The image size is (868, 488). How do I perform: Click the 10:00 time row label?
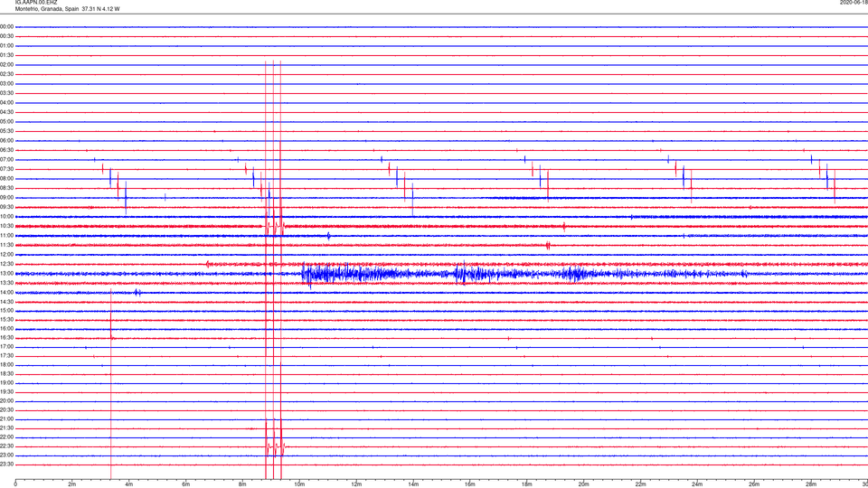pyautogui.click(x=7, y=216)
